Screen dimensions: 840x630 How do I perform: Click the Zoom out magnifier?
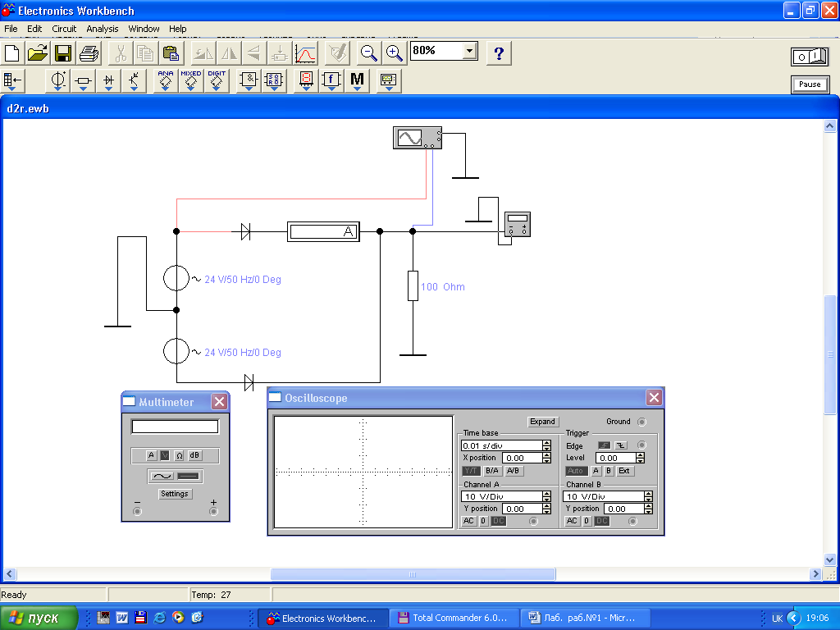(x=368, y=53)
